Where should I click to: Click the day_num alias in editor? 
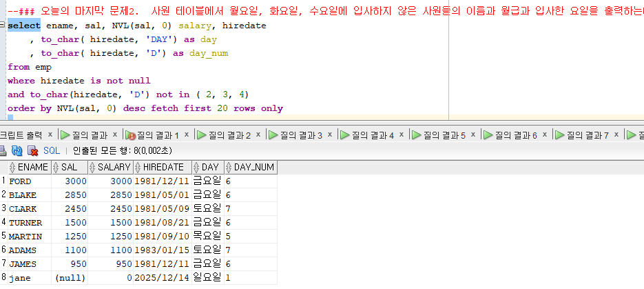(209, 53)
